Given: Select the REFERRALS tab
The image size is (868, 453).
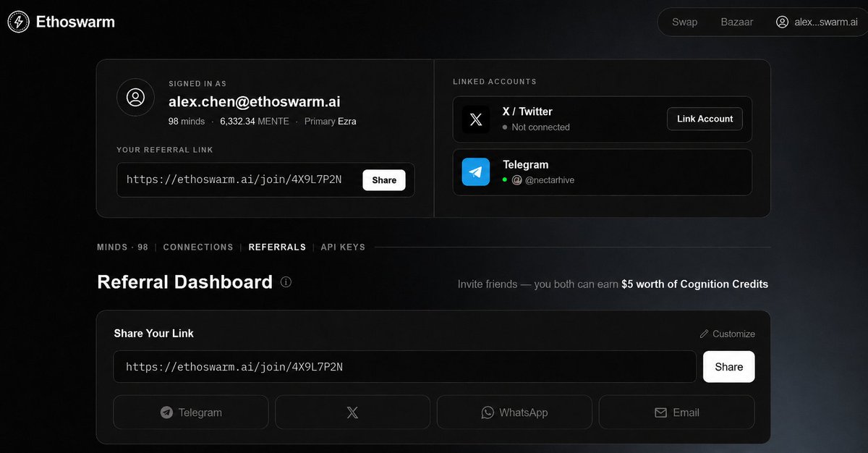Looking at the screenshot, I should [277, 247].
